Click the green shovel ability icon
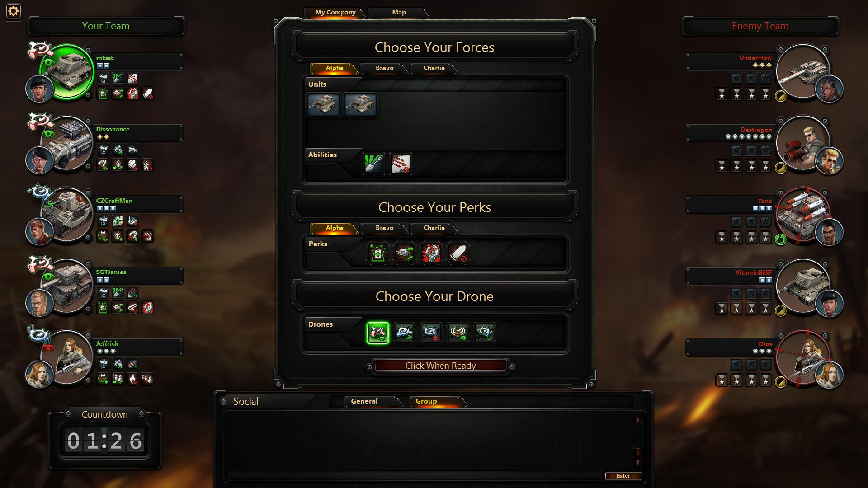The height and width of the screenshot is (488, 868). [373, 164]
